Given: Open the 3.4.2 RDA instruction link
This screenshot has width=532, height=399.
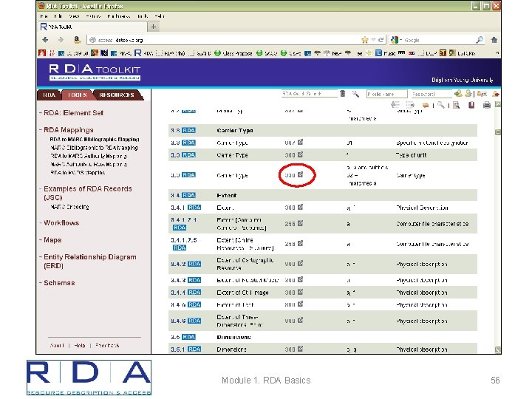Looking at the screenshot, I should tap(186, 264).
